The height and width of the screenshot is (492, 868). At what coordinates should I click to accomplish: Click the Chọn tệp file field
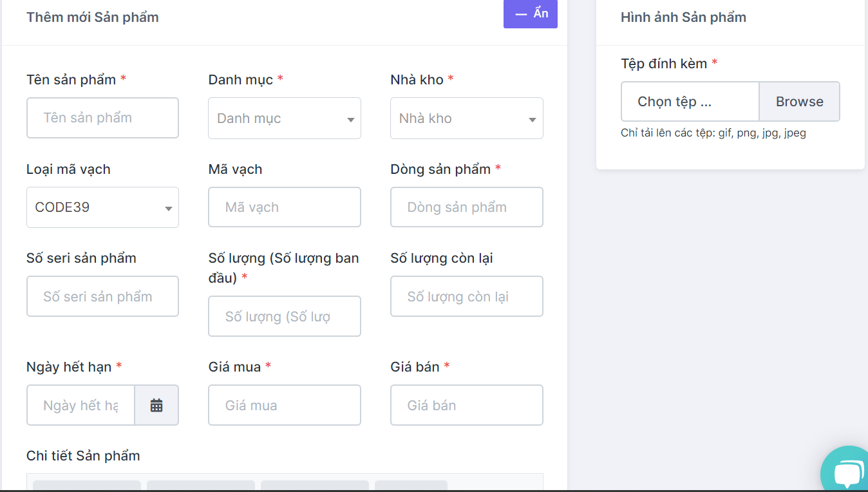(690, 101)
